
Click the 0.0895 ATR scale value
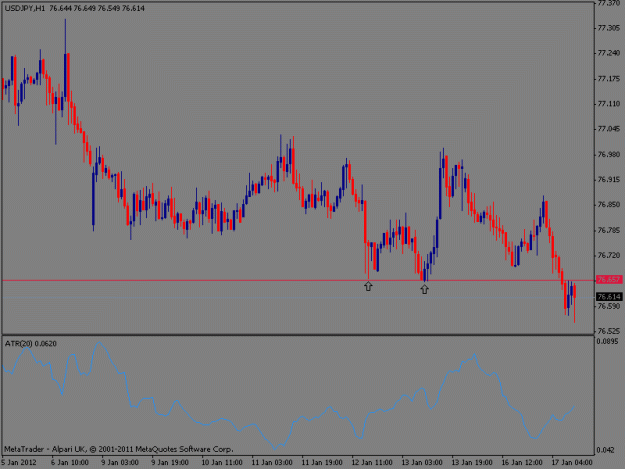pyautogui.click(x=607, y=341)
